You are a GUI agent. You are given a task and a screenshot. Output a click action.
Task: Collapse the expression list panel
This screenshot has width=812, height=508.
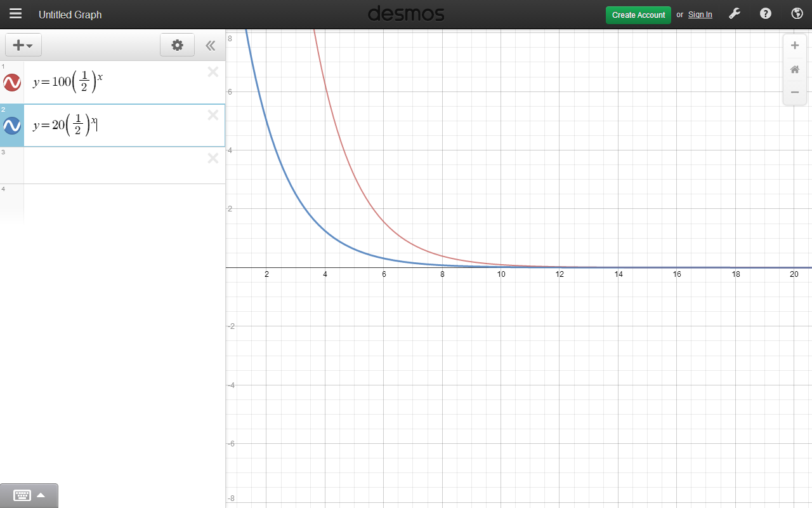(210, 45)
